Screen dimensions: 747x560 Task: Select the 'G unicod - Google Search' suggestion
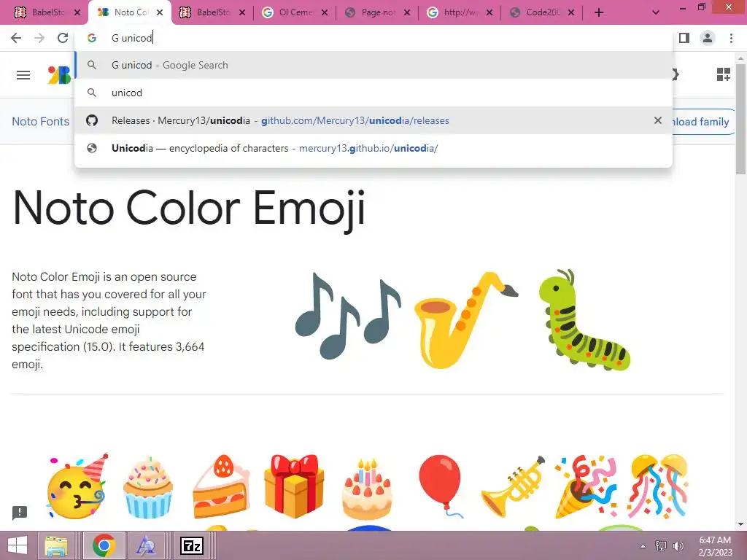(x=373, y=65)
